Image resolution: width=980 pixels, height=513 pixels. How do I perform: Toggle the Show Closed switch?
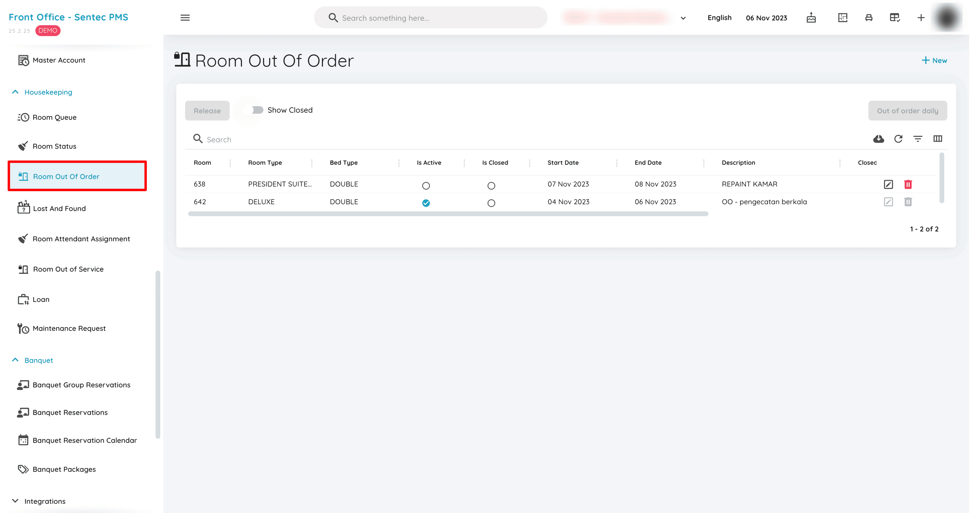(x=254, y=110)
